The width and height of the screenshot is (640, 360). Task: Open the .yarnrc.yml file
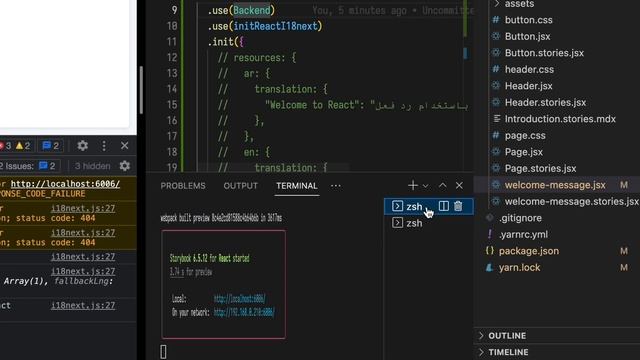(x=523, y=235)
